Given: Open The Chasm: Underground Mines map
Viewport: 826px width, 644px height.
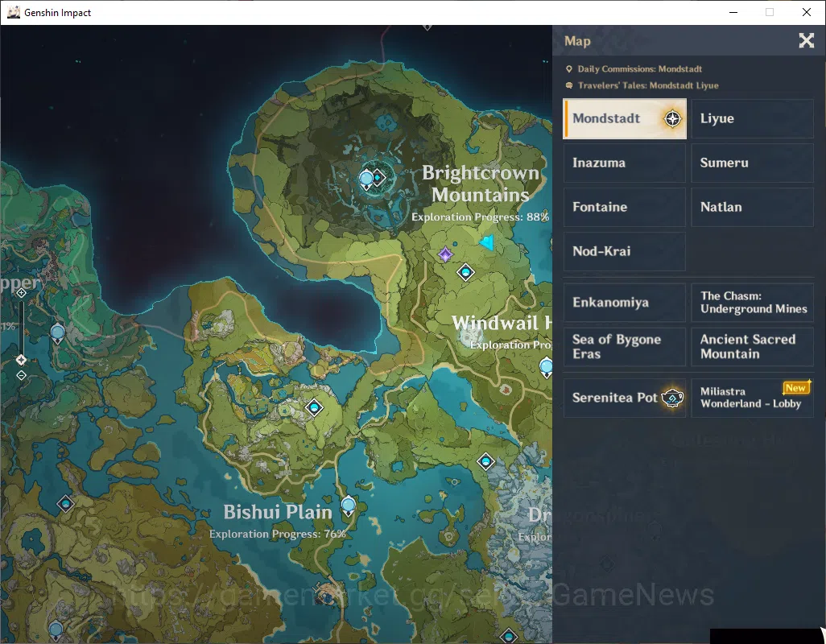Looking at the screenshot, I should coord(752,302).
